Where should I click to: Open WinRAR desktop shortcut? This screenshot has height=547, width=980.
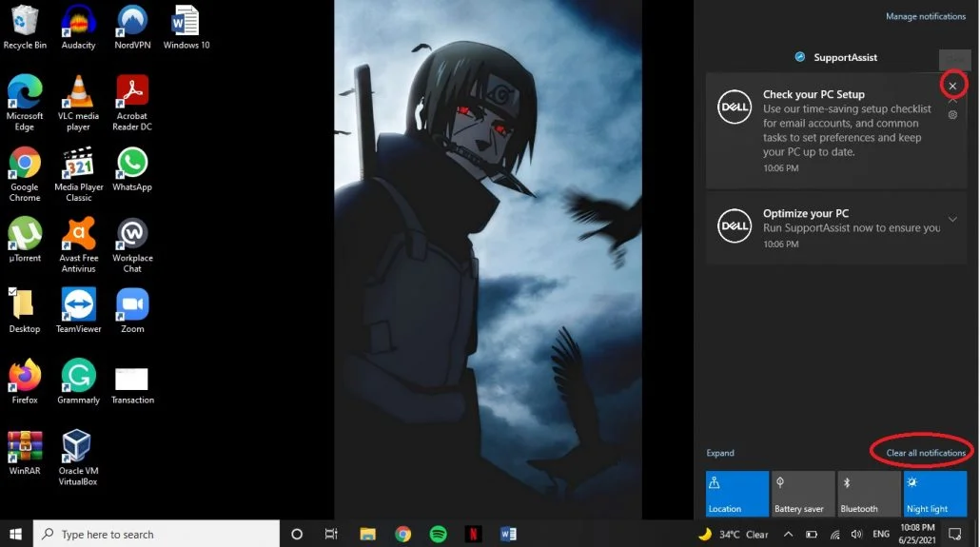point(25,453)
